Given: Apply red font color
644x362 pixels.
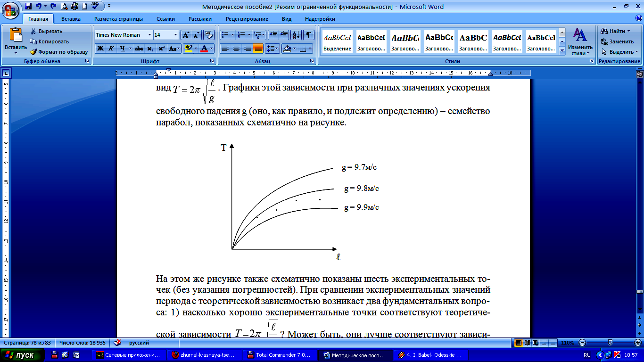Looking at the screenshot, I should point(204,48).
